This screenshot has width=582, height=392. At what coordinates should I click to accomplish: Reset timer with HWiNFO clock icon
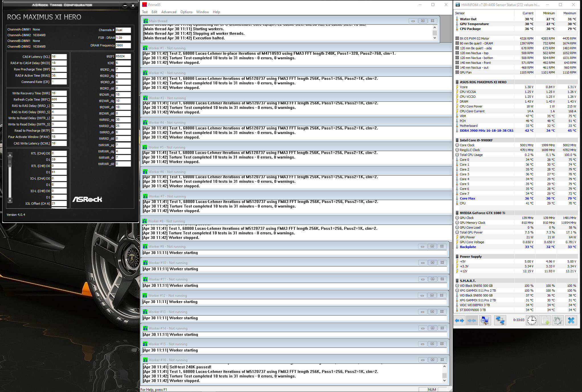(532, 320)
